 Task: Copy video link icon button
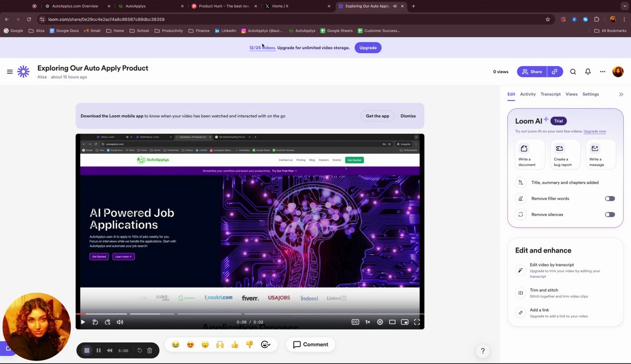[555, 72]
